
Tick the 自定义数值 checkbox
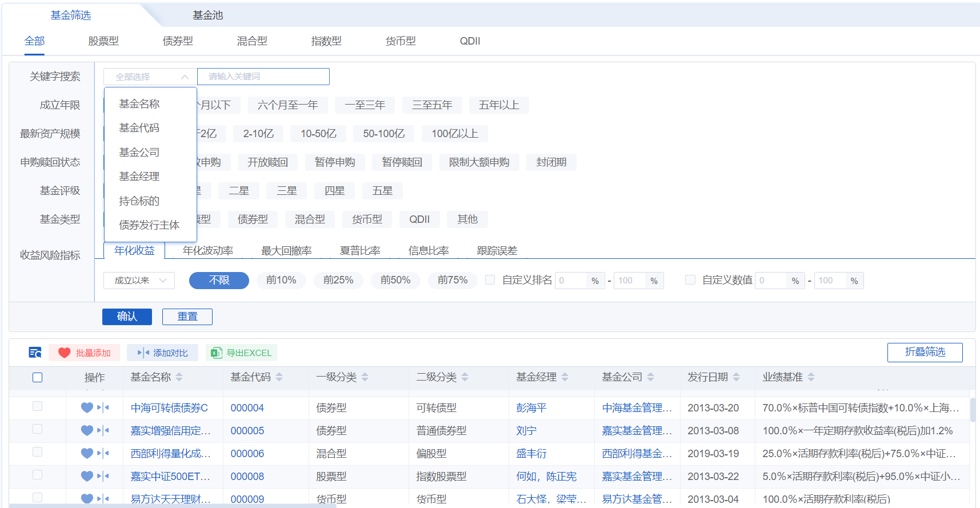tap(690, 280)
